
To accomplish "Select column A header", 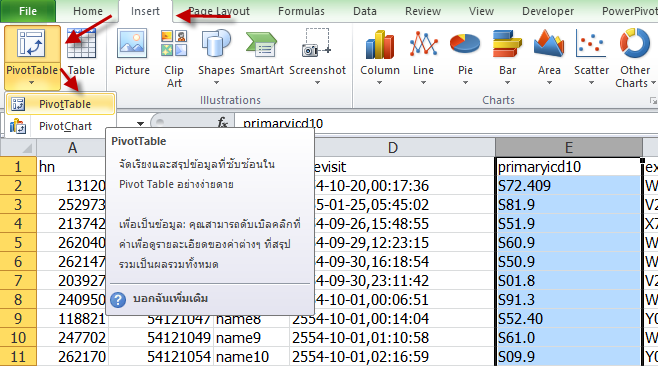I will pyautogui.click(x=72, y=148).
